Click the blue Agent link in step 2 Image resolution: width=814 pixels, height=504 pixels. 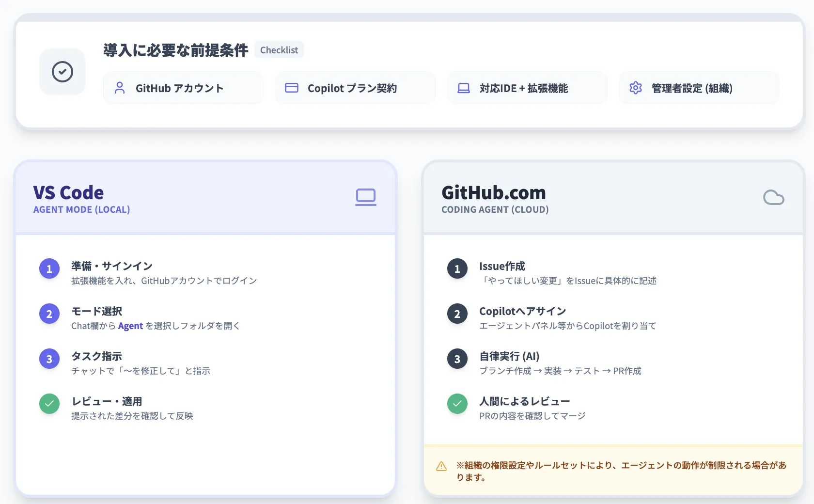coord(130,326)
